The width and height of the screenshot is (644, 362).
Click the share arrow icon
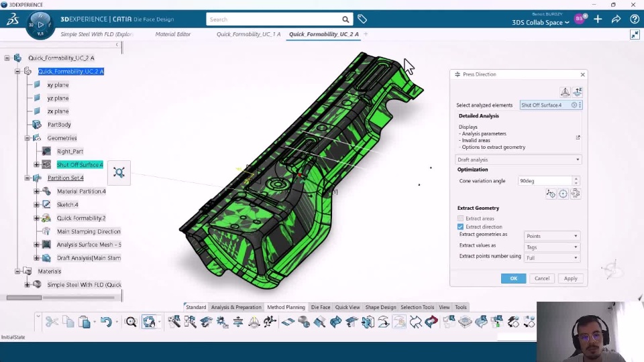[616, 19]
